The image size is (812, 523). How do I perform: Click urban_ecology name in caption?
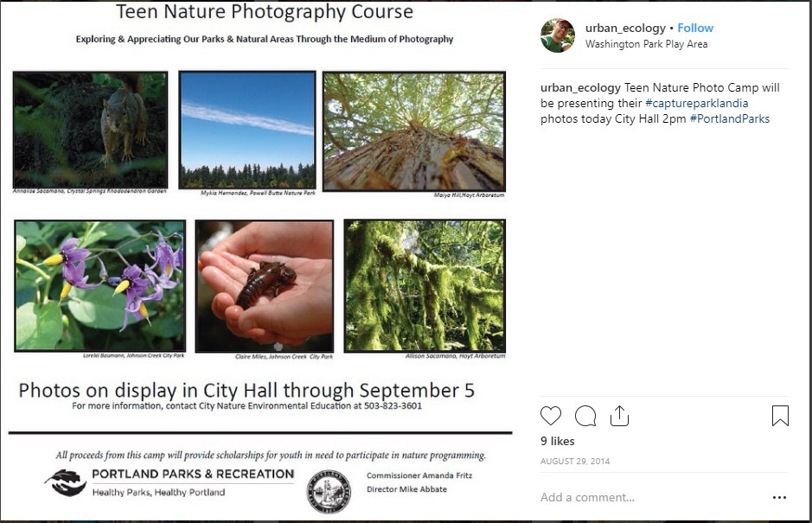[x=580, y=87]
